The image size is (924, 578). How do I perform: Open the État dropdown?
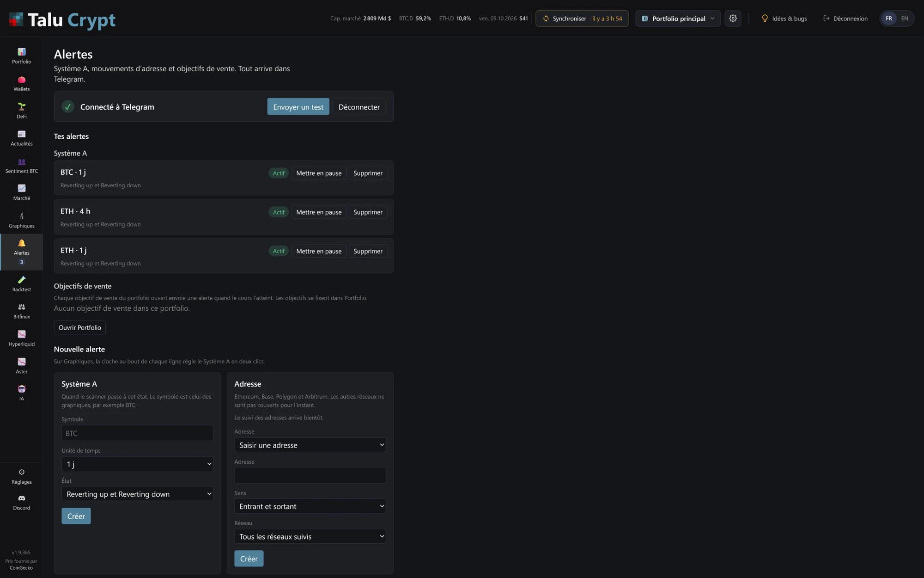click(x=137, y=494)
